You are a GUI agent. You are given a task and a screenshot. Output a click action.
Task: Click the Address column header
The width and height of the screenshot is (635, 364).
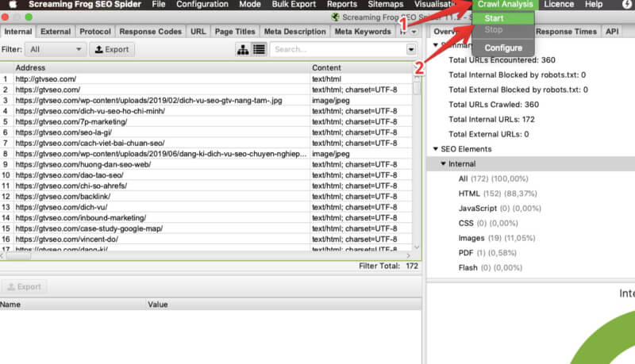point(161,67)
